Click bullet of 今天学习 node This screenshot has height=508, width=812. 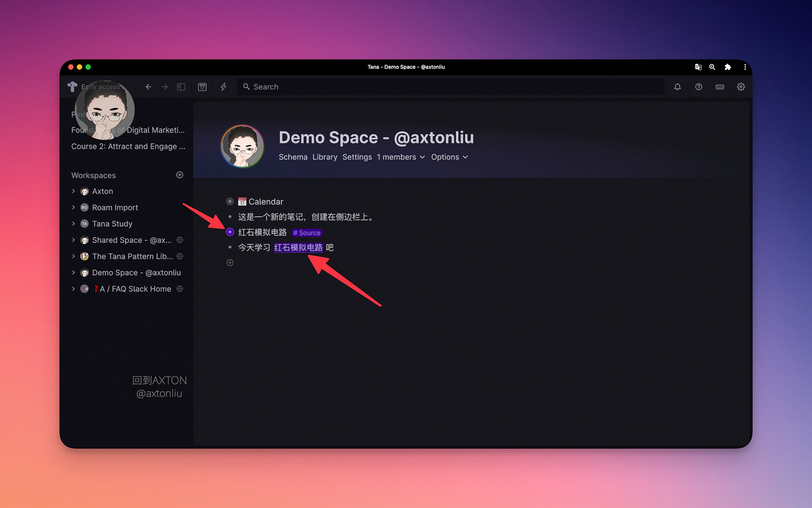pos(230,247)
